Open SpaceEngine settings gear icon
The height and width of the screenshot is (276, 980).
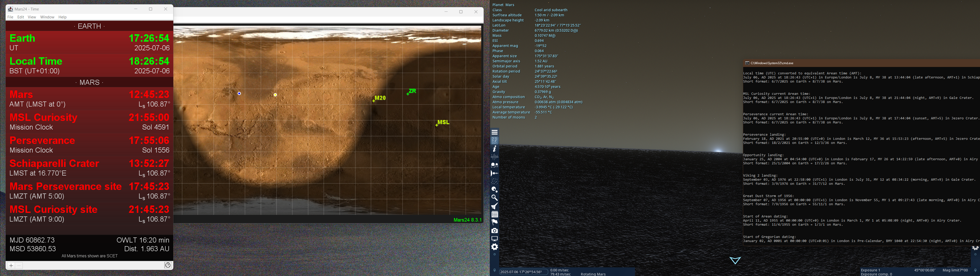(x=494, y=247)
